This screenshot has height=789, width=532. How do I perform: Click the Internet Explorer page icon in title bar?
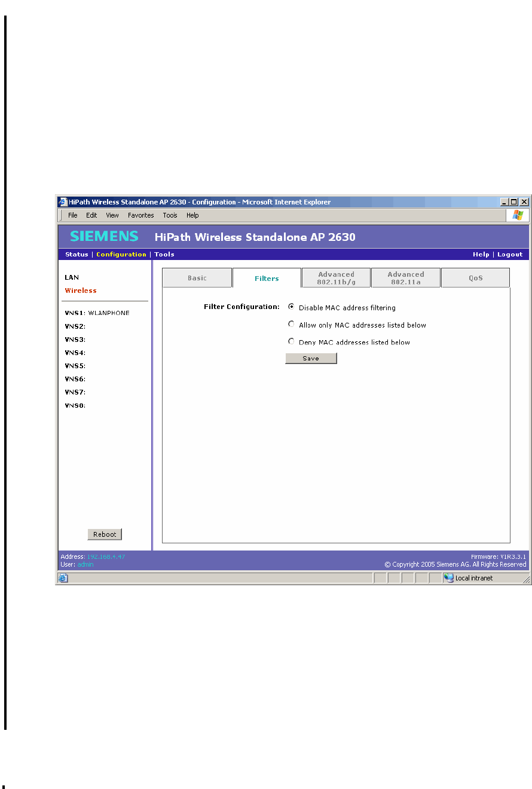tap(63, 202)
